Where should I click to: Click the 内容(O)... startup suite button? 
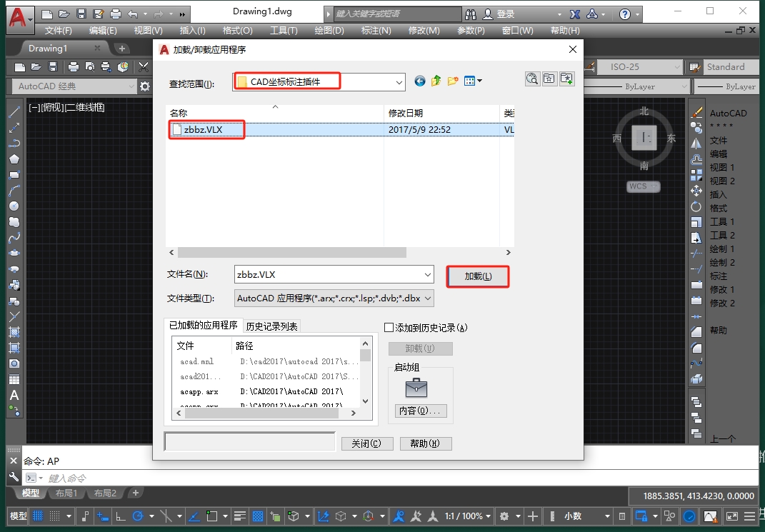tap(420, 411)
